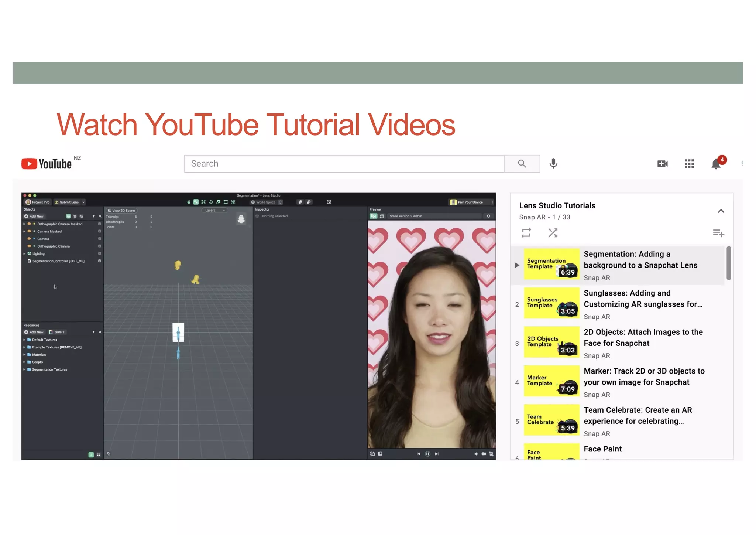756x535 pixels.
Task: Open the GIPHY resource button
Action: click(57, 332)
